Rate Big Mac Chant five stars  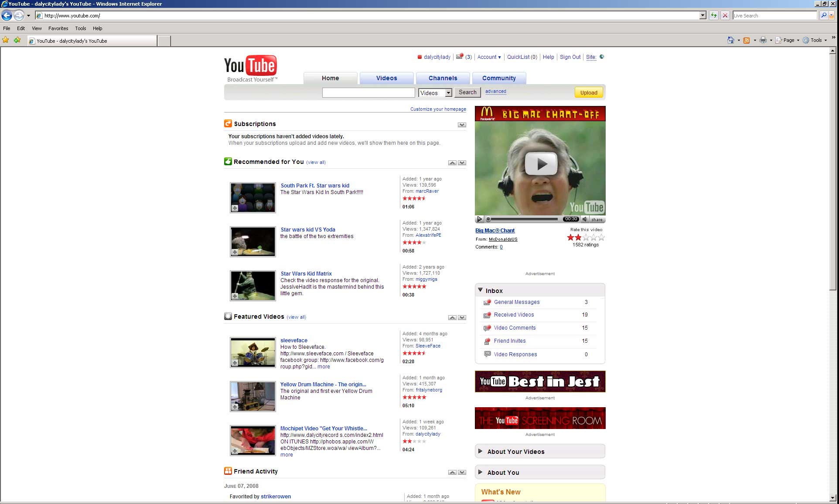pyautogui.click(x=601, y=238)
